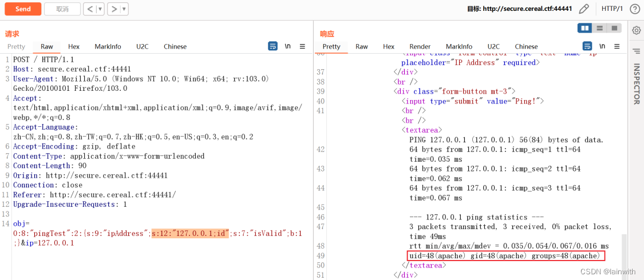
Task: Switch to single combined panel layout
Action: click(x=614, y=28)
